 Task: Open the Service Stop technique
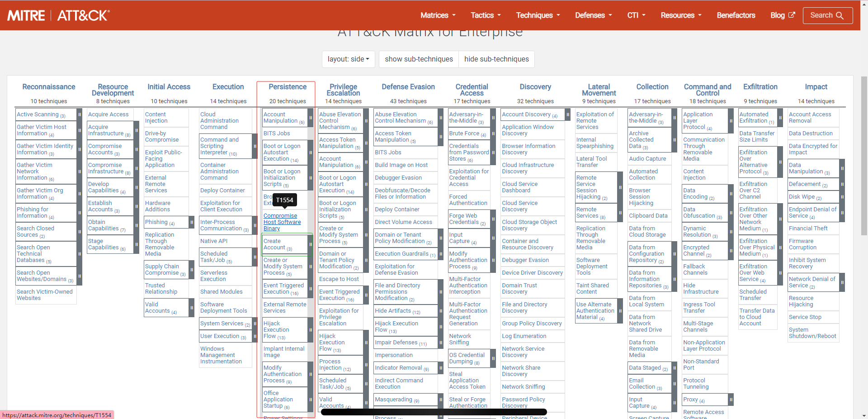pos(805,317)
